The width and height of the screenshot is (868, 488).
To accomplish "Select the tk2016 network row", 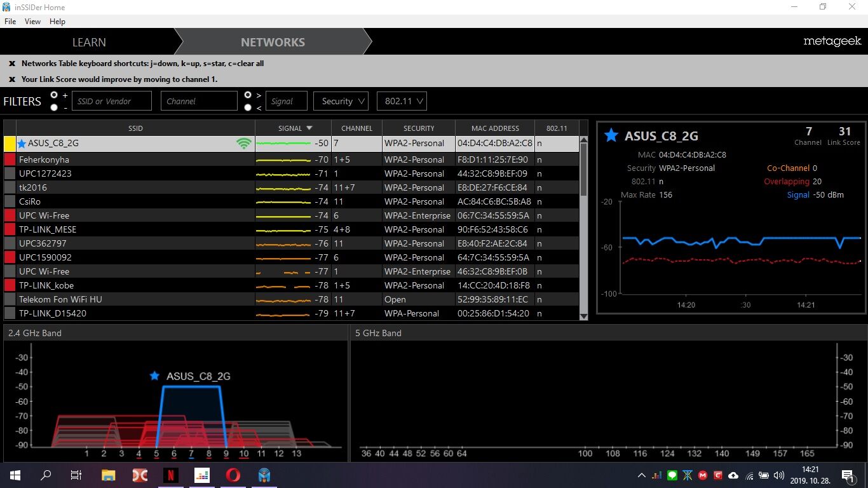I will pyautogui.click(x=292, y=187).
